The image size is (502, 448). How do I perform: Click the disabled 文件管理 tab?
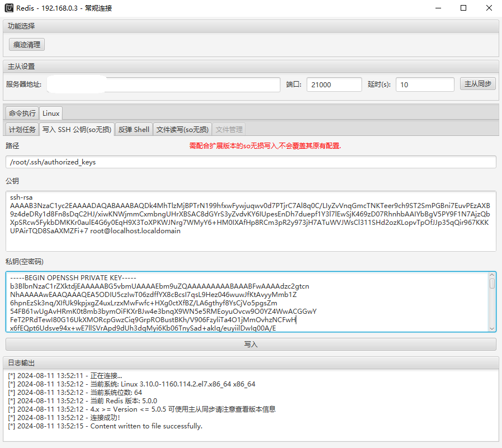(x=229, y=129)
